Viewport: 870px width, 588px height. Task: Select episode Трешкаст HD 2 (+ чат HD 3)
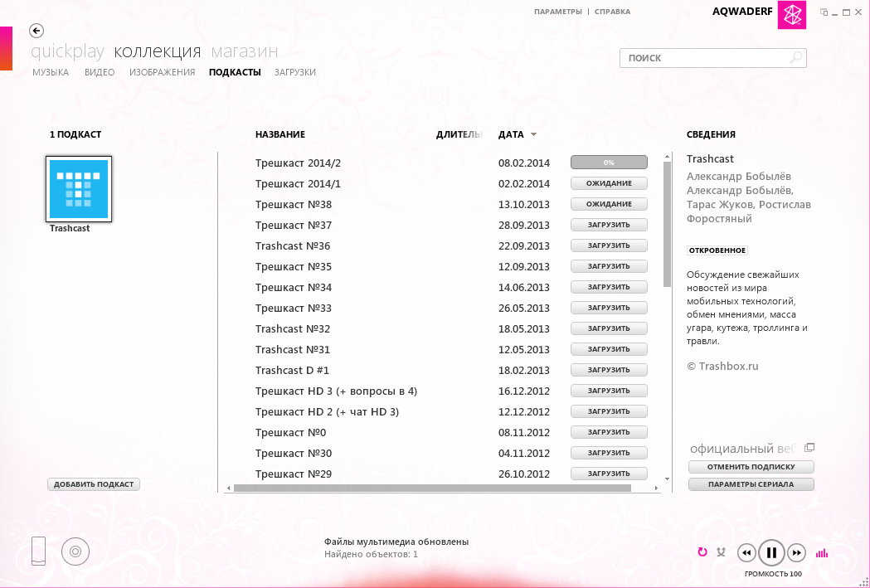point(328,411)
